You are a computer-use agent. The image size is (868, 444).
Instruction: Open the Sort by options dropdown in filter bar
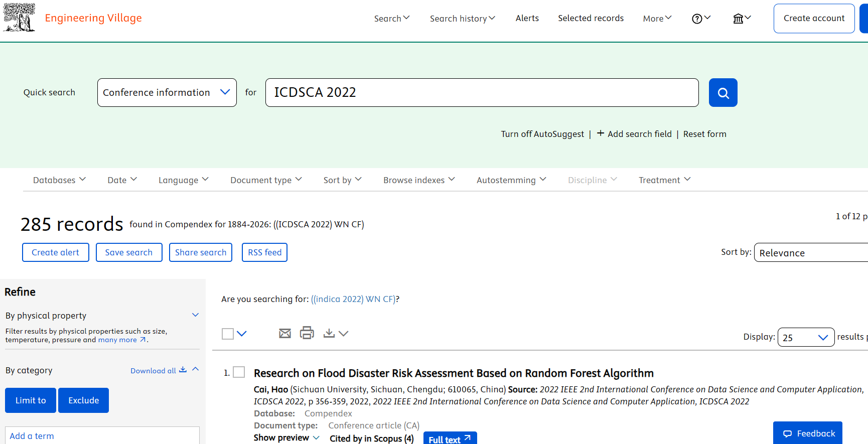(342, 180)
